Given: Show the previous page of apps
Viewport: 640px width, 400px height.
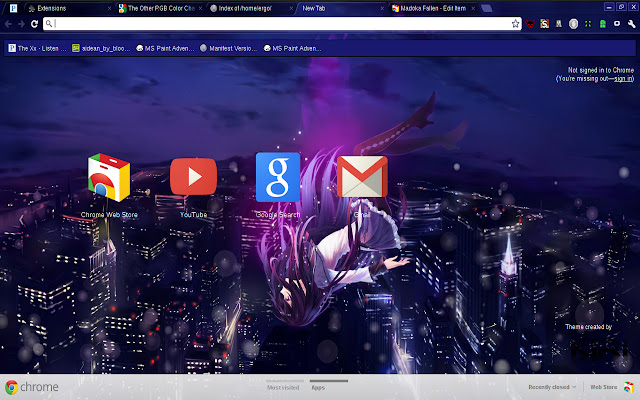Looking at the screenshot, I should (21, 220).
